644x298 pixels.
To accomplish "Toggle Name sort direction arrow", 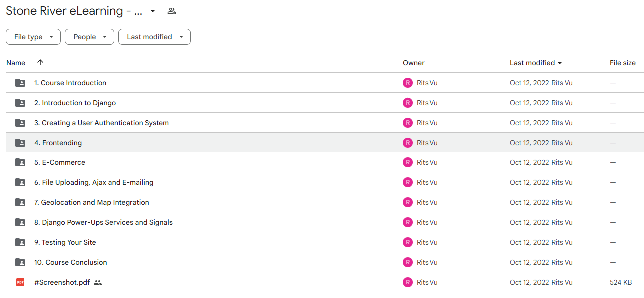I will (x=40, y=63).
